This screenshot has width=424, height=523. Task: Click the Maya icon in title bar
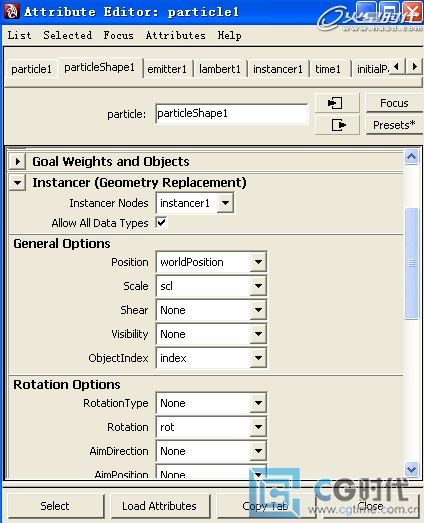(11, 12)
